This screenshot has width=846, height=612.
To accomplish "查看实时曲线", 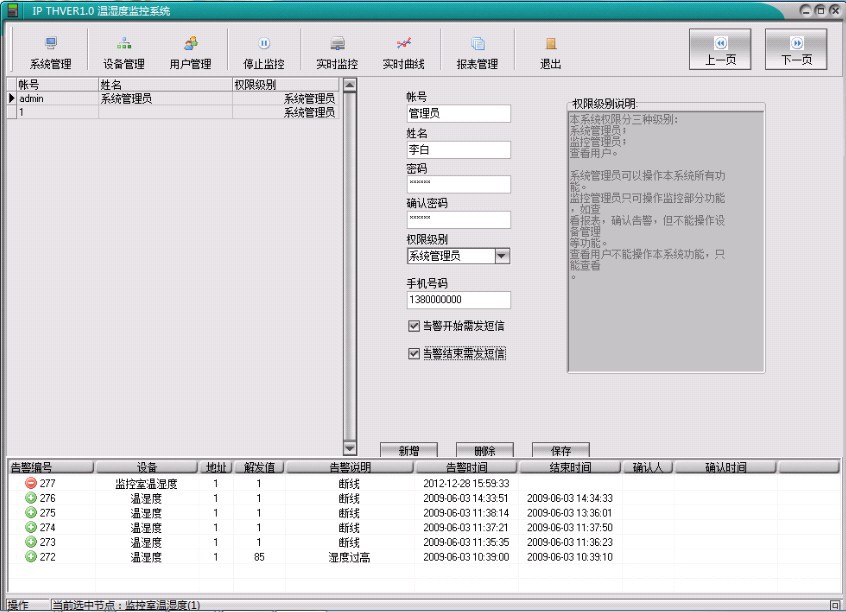I will [x=402, y=50].
